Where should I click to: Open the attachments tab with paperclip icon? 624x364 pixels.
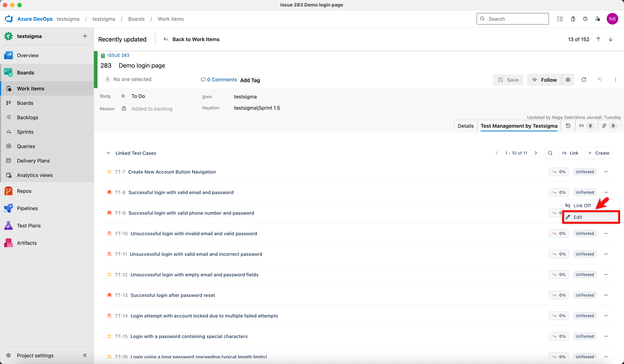pos(604,126)
